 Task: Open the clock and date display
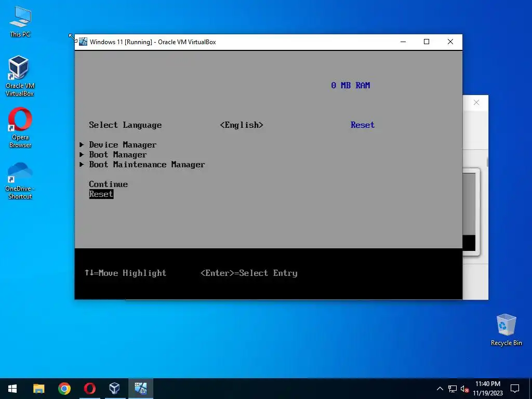[x=487, y=389]
